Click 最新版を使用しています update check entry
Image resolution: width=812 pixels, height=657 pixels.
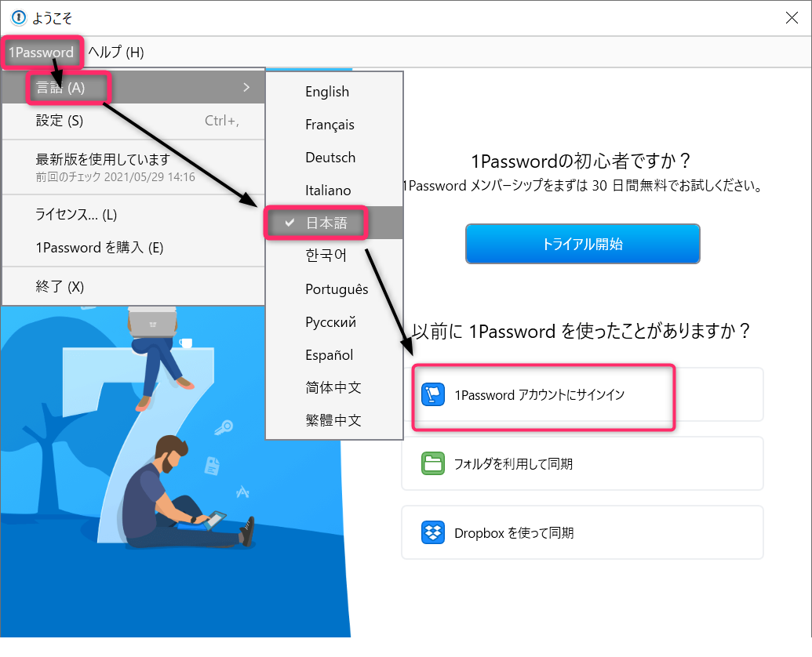pos(133,167)
